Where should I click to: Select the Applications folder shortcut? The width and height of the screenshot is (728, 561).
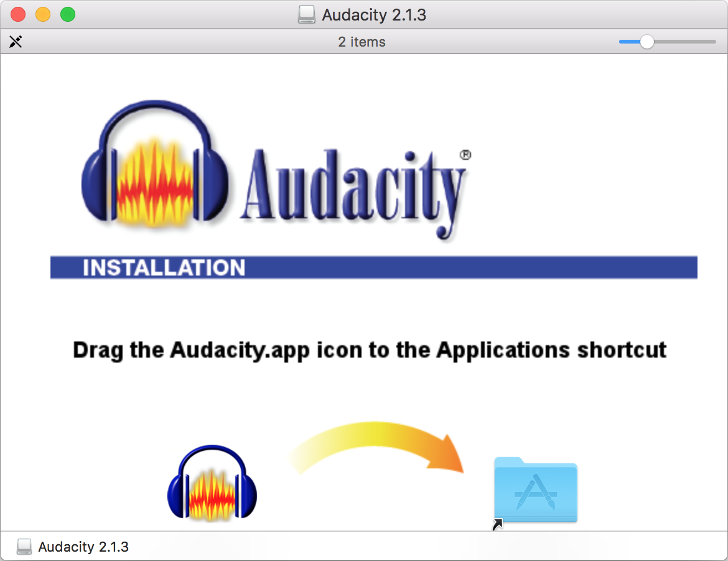(x=536, y=491)
